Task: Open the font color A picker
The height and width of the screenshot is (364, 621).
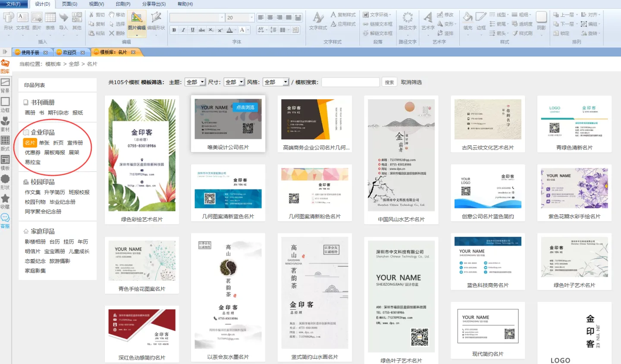Action: 229,30
